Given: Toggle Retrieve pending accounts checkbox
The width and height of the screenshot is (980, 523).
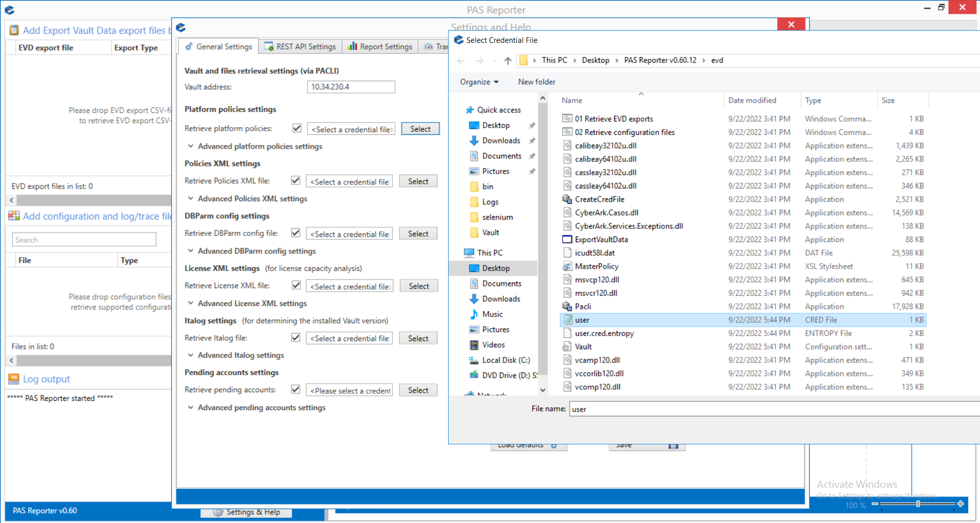Looking at the screenshot, I should [x=295, y=389].
